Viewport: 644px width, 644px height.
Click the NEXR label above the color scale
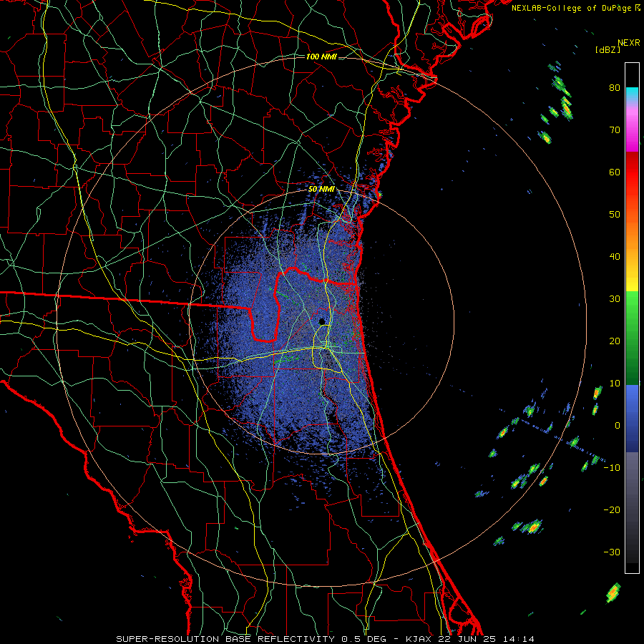(x=628, y=43)
